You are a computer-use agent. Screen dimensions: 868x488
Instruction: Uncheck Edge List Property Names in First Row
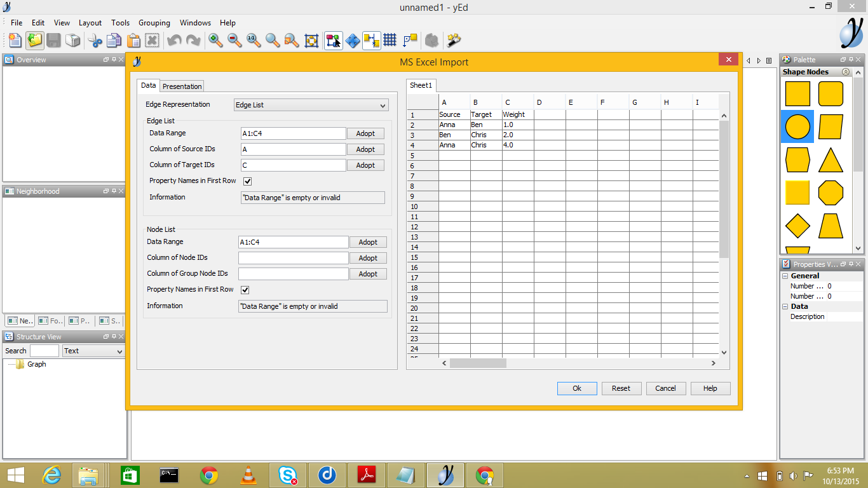[x=248, y=181]
